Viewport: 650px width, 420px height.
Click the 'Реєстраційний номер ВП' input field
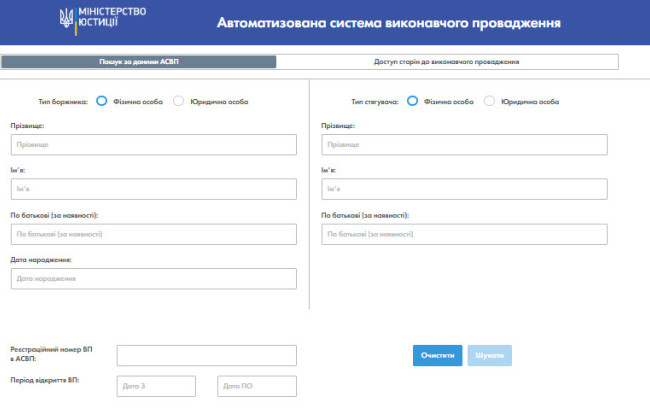pyautogui.click(x=206, y=355)
